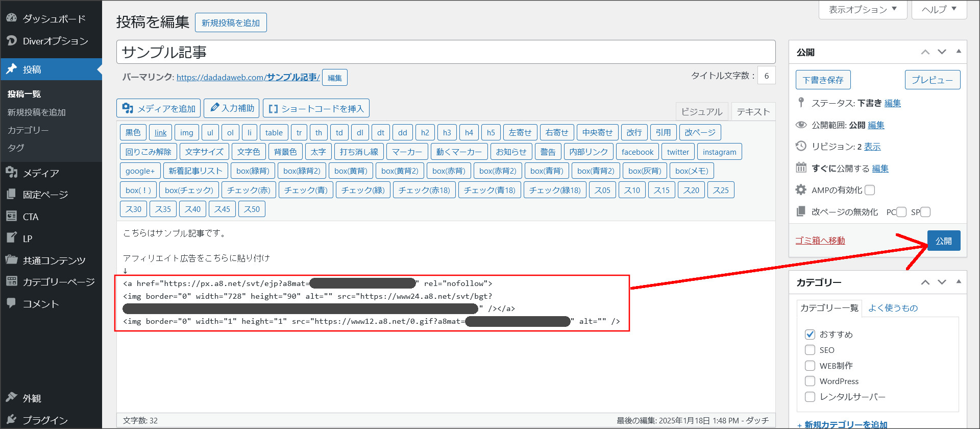Click the リビジョン 表示 link
Image resolution: width=980 pixels, height=429 pixels.
[872, 147]
